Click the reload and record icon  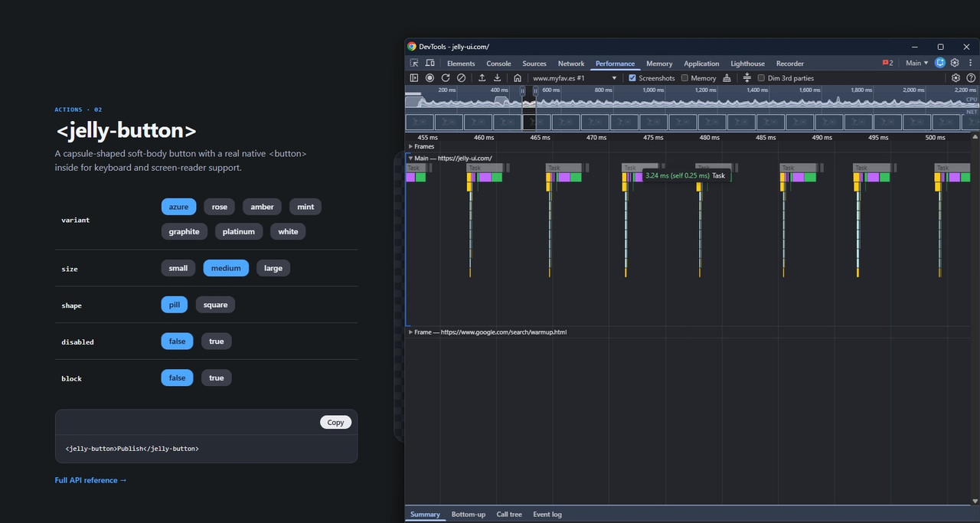446,78
